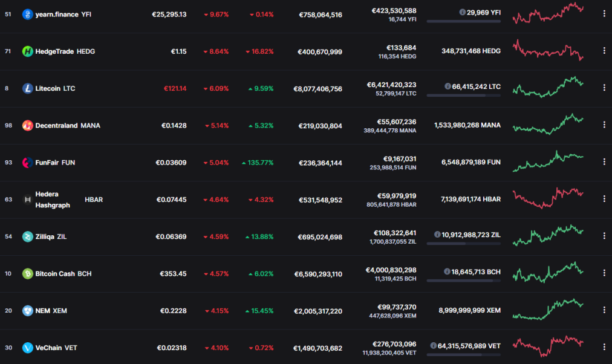
Task: Open the three-dot menu for FunFair
Action: [604, 162]
